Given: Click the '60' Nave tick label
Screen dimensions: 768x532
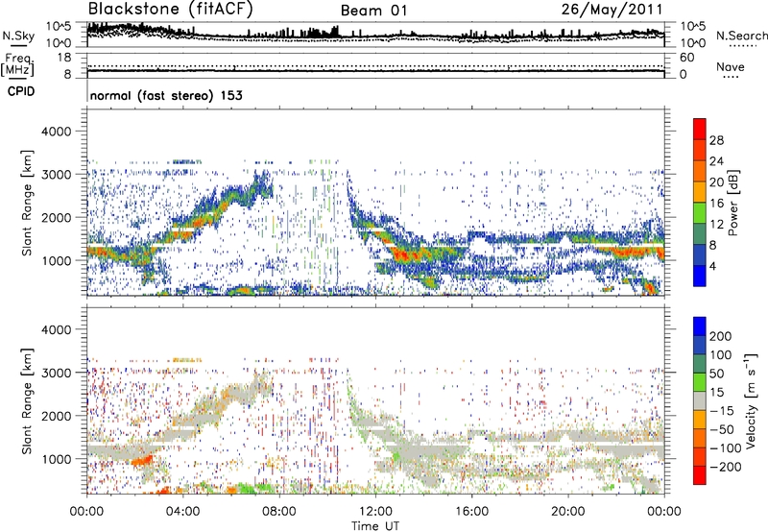Looking at the screenshot, I should click(686, 58).
